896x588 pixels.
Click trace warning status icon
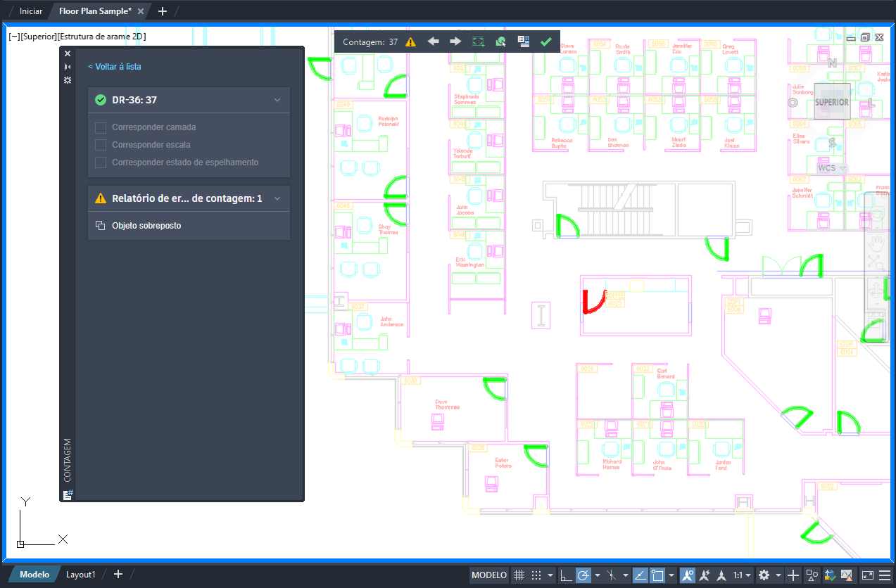(x=847, y=575)
